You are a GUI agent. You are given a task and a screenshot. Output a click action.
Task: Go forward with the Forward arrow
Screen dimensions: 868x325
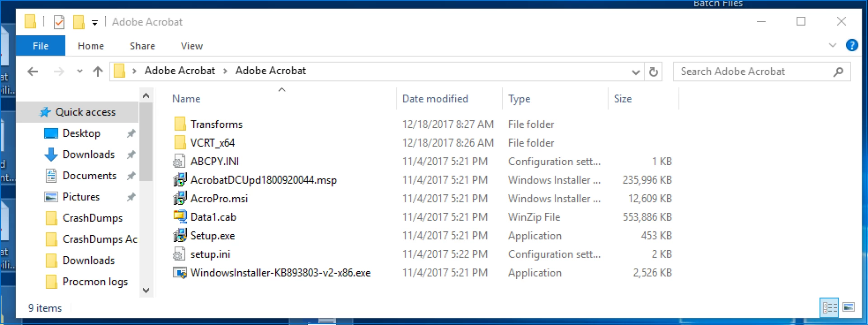59,72
